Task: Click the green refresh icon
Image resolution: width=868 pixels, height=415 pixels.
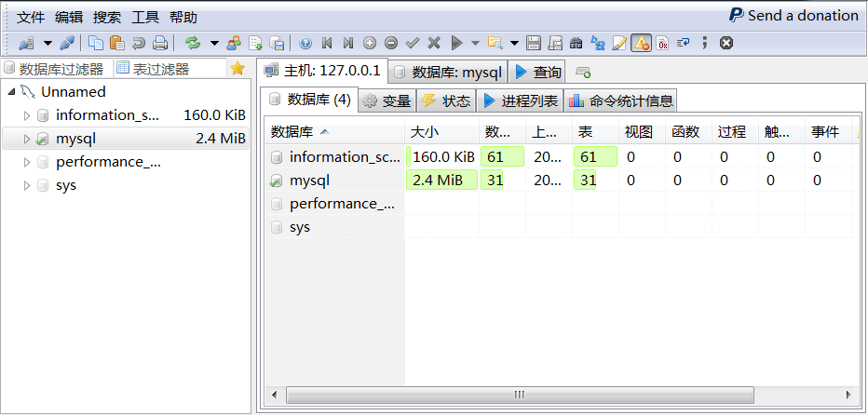Action: coord(193,43)
